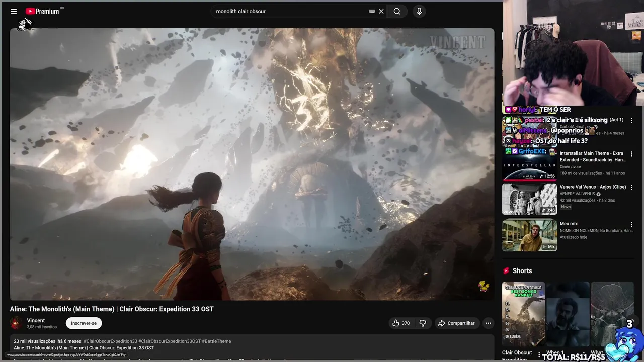Open the YouTube guide hamburger menu
The width and height of the screenshot is (644, 362).
coord(14,11)
